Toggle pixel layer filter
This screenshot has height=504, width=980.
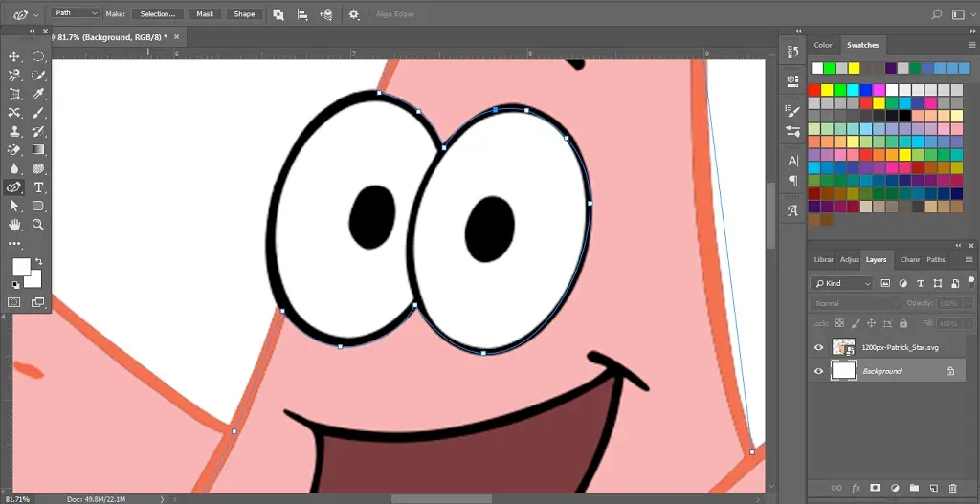(x=885, y=283)
